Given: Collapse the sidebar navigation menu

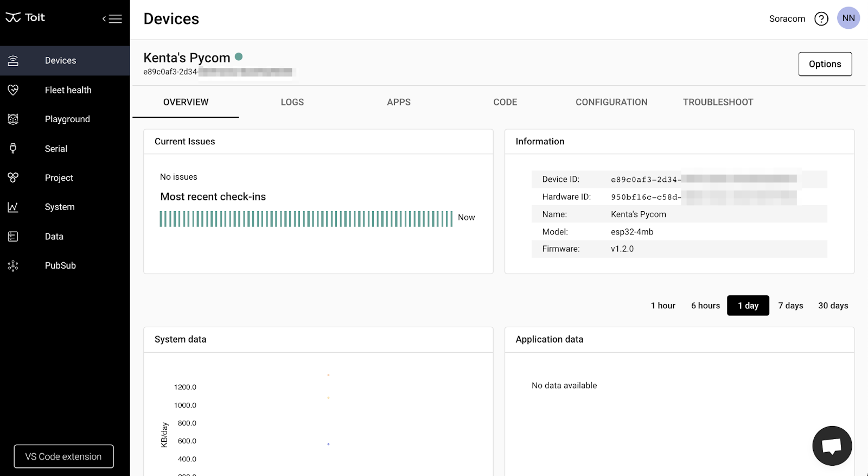Looking at the screenshot, I should (112, 19).
